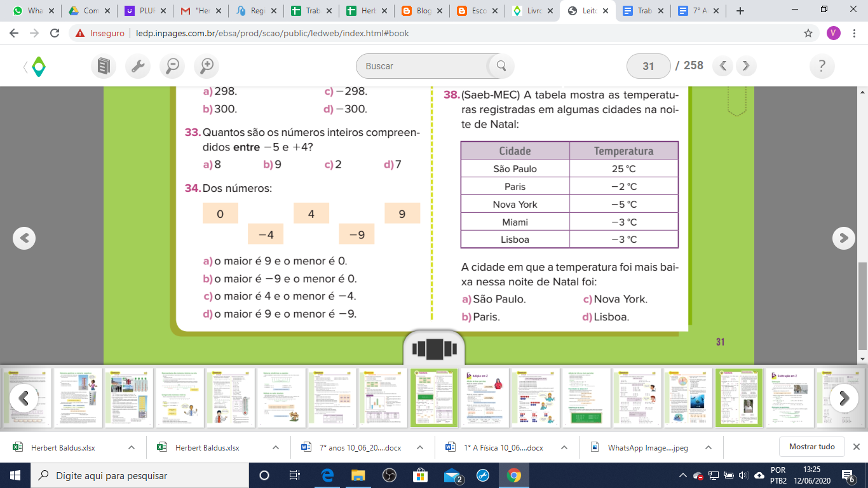
Task: Click the Buscar search field
Action: coord(423,65)
